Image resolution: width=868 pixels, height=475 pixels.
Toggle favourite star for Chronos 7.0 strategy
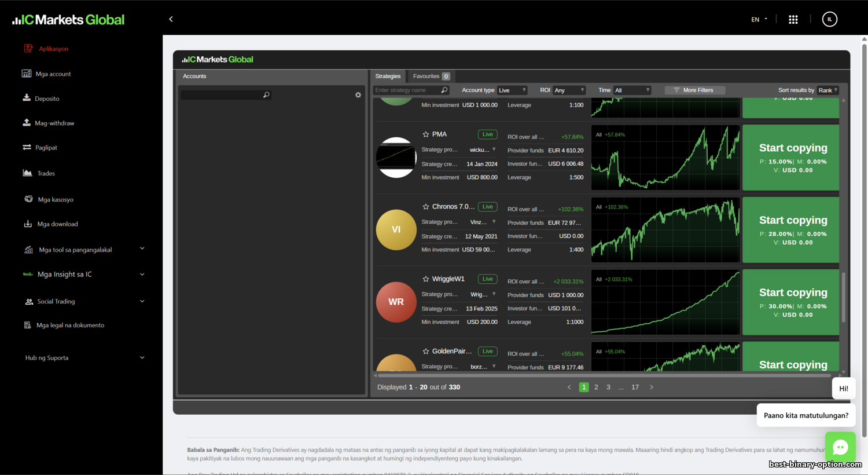pos(426,207)
